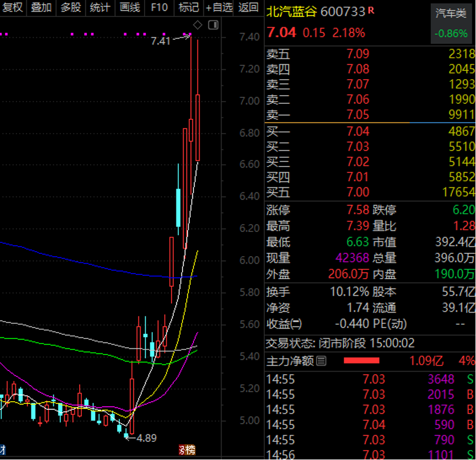Select 买五 bid price 7.00

[x=358, y=192]
